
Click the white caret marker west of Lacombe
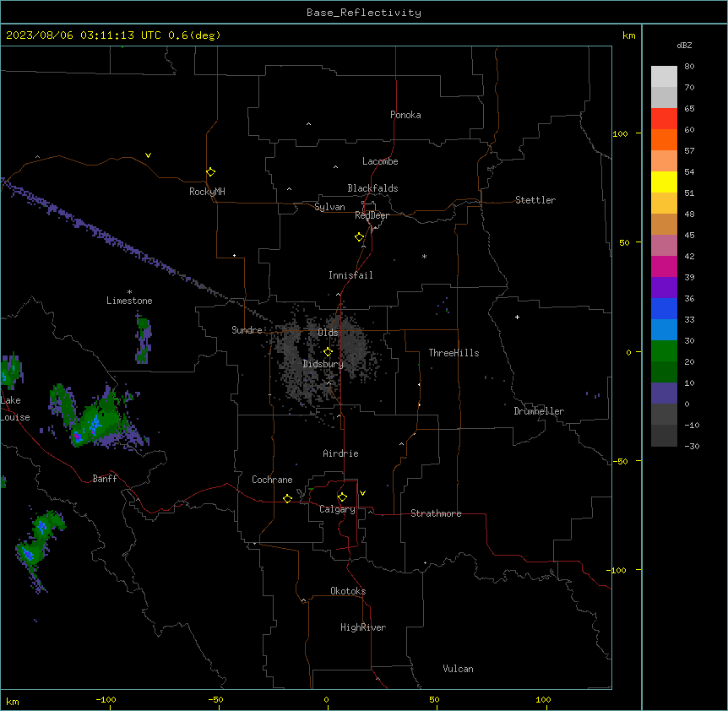point(335,167)
